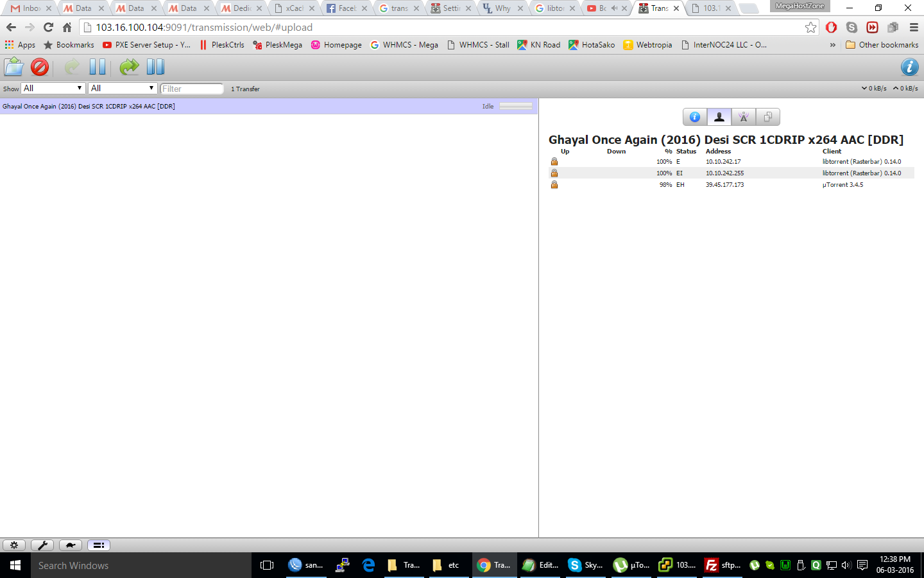924x578 pixels.
Task: Toggle compact view mode
Action: click(x=99, y=545)
